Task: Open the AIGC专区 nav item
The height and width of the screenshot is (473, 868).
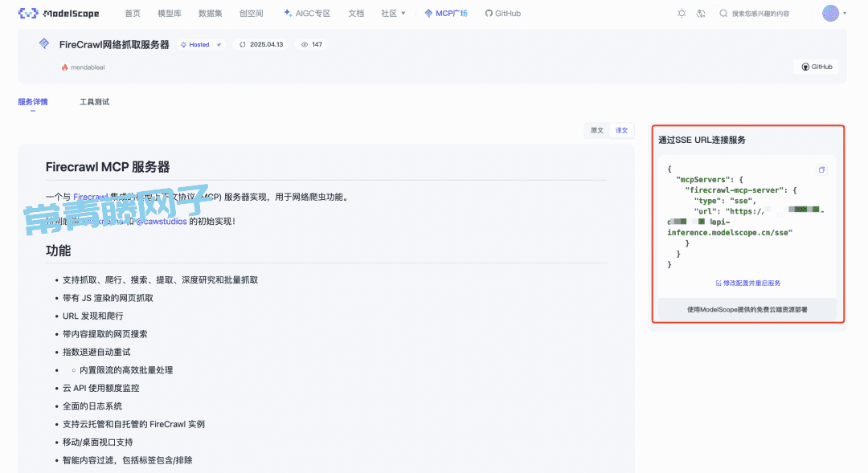Action: click(307, 14)
